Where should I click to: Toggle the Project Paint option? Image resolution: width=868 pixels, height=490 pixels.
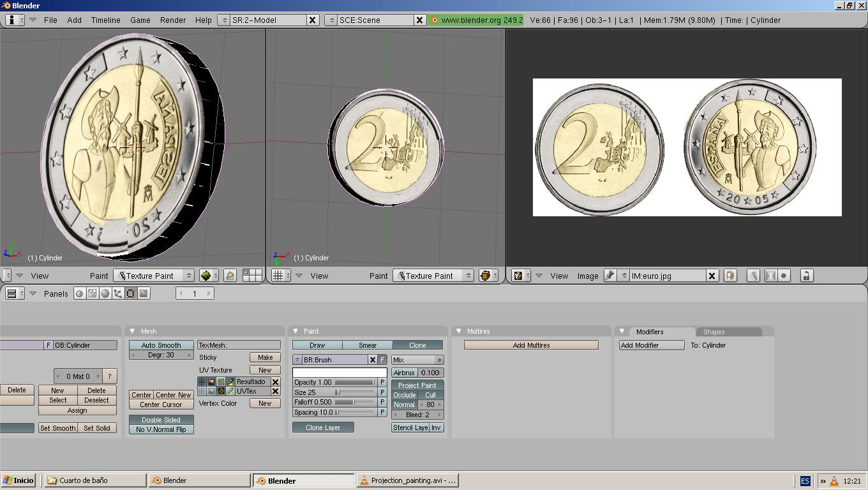click(x=417, y=385)
